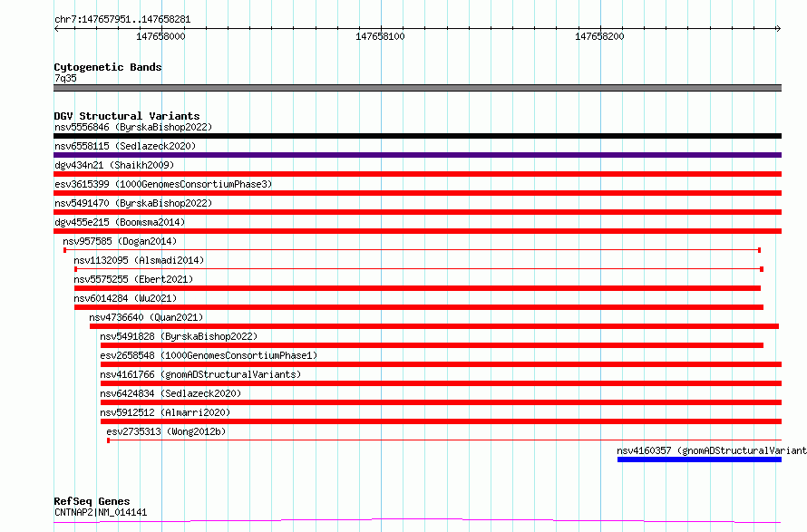This screenshot has height=532, width=807.
Task: Click the Cytogenetic Bands track title
Action: pyautogui.click(x=108, y=67)
